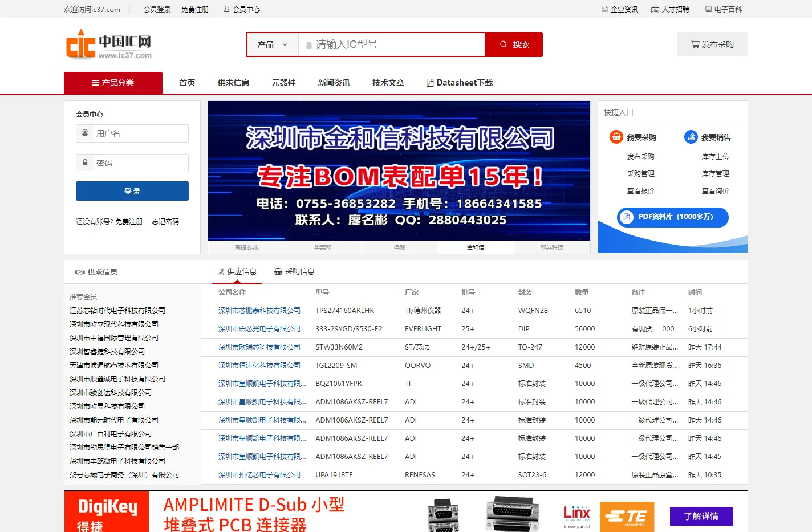Click the 金和信 main banner image
This screenshot has width=812, height=532.
399,170
